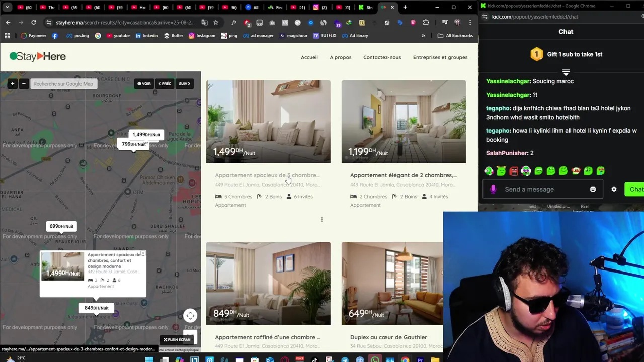The width and height of the screenshot is (644, 362).
Task: Click the VOIR map view button
Action: click(144, 84)
